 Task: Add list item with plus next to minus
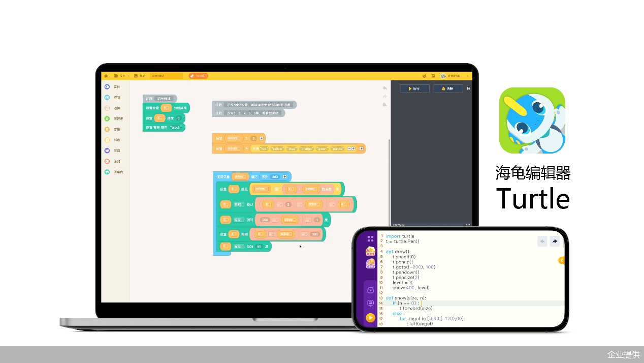(353, 148)
